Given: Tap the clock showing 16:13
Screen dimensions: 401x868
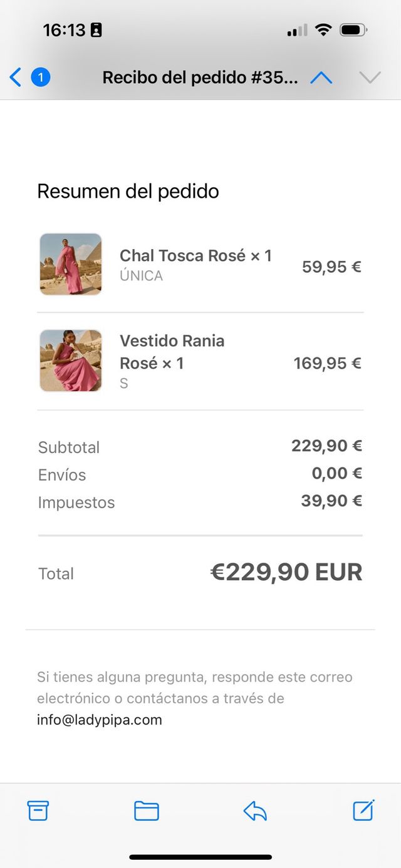Looking at the screenshot, I should [64, 30].
